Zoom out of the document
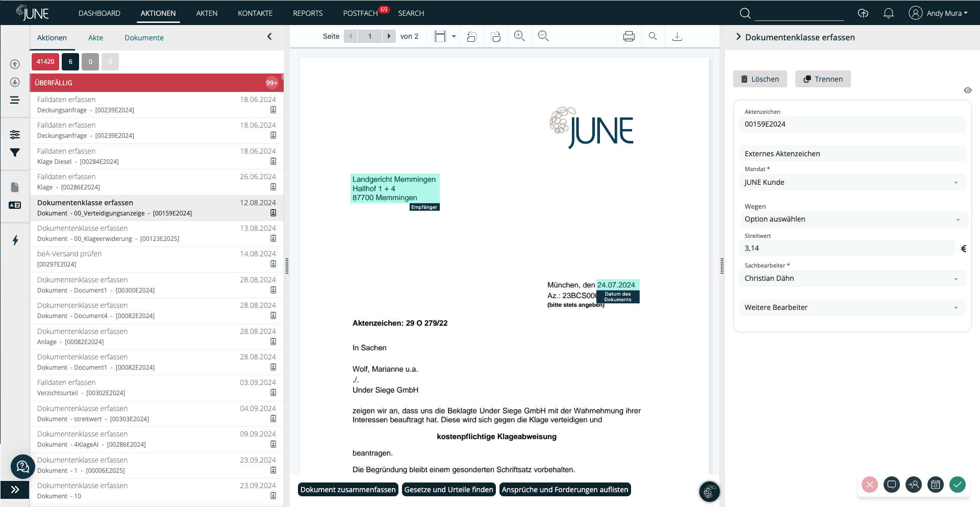Screen dimensions: 980x507 tap(543, 36)
